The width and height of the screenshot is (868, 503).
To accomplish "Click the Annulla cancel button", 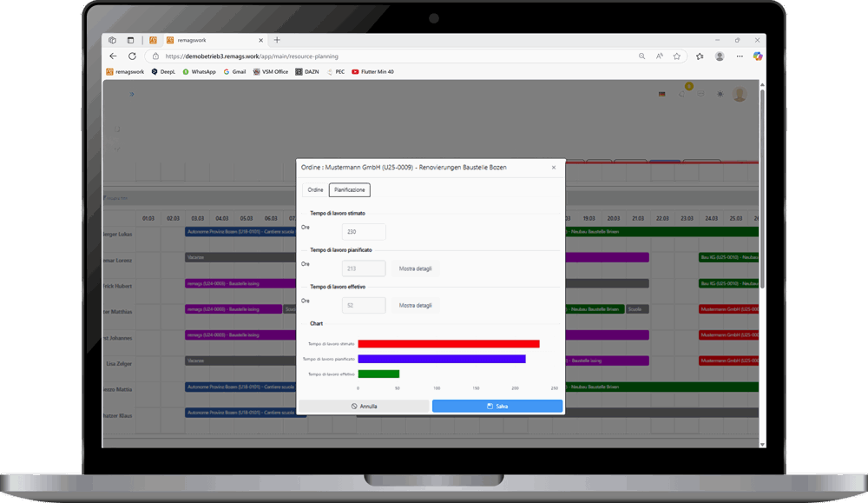I will 364,406.
